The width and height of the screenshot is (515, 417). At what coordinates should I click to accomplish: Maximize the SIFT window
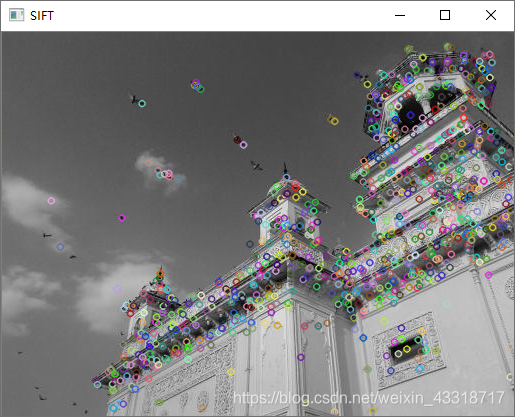click(x=445, y=15)
